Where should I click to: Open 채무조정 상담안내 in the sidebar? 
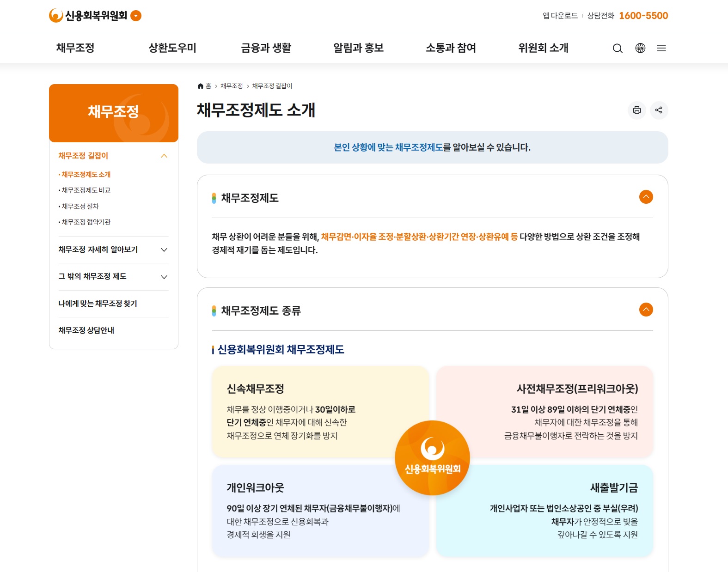86,330
